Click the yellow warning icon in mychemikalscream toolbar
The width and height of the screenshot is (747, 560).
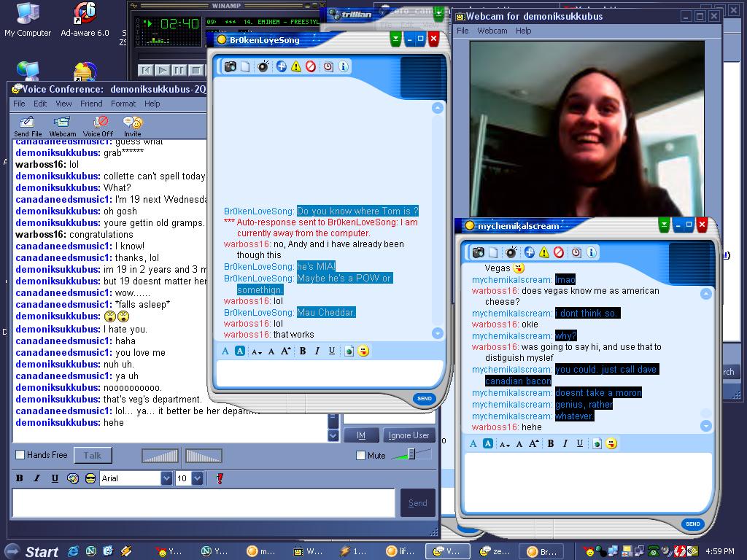pos(544,252)
